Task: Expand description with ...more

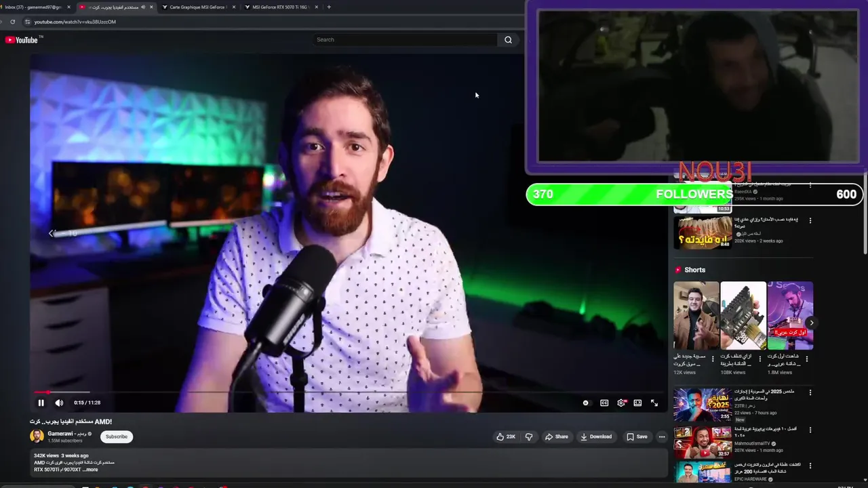Action: 90,470
